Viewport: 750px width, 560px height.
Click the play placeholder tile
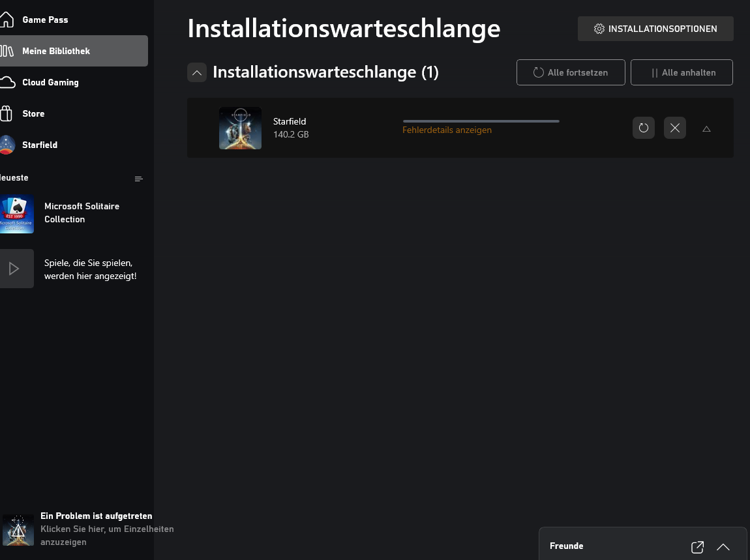point(17,269)
